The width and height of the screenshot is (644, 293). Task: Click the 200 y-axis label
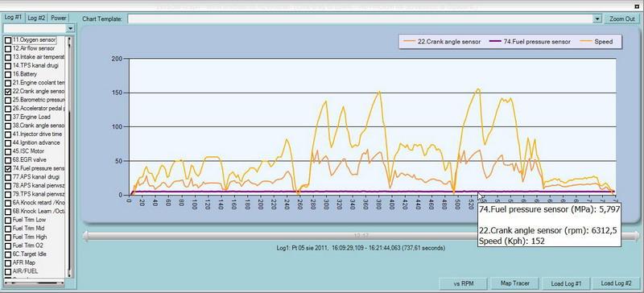[x=117, y=59]
